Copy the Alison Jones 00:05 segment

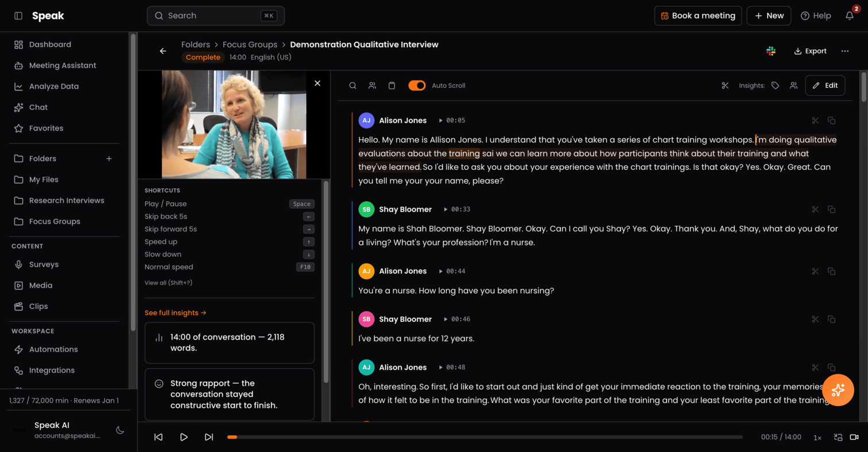click(x=831, y=120)
